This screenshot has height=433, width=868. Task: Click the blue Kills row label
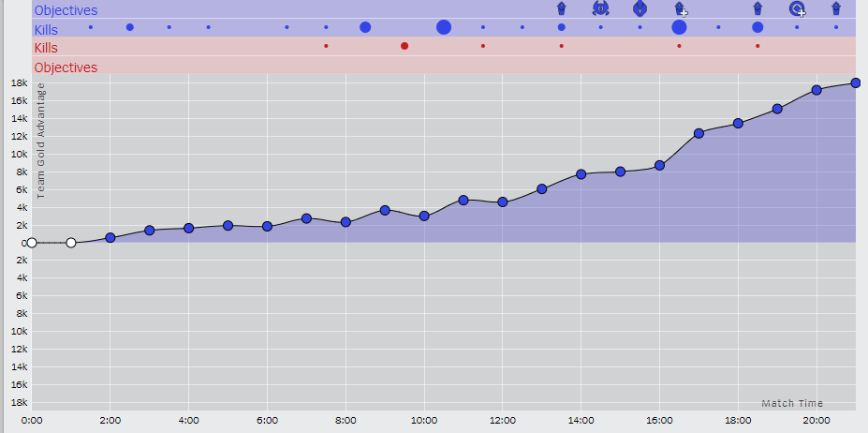[x=46, y=30]
